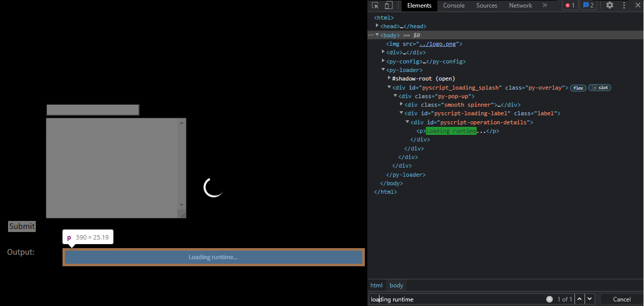Viewport: 644px width, 306px height.
Task: Collapse the py-pop-up div node
Action: [x=395, y=96]
